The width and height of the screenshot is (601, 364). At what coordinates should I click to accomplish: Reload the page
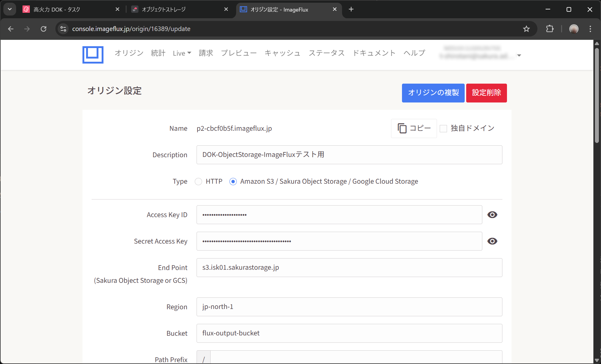pos(44,29)
